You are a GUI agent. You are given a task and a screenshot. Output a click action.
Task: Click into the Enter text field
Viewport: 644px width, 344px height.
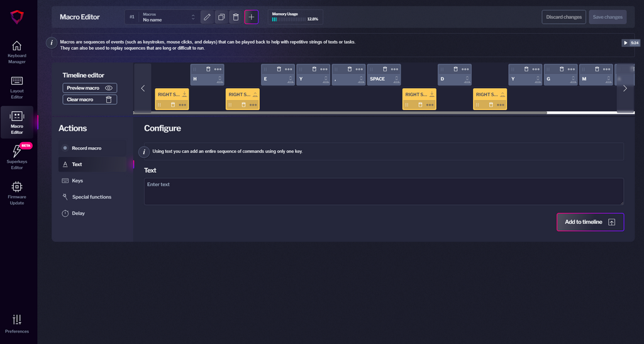click(x=384, y=191)
